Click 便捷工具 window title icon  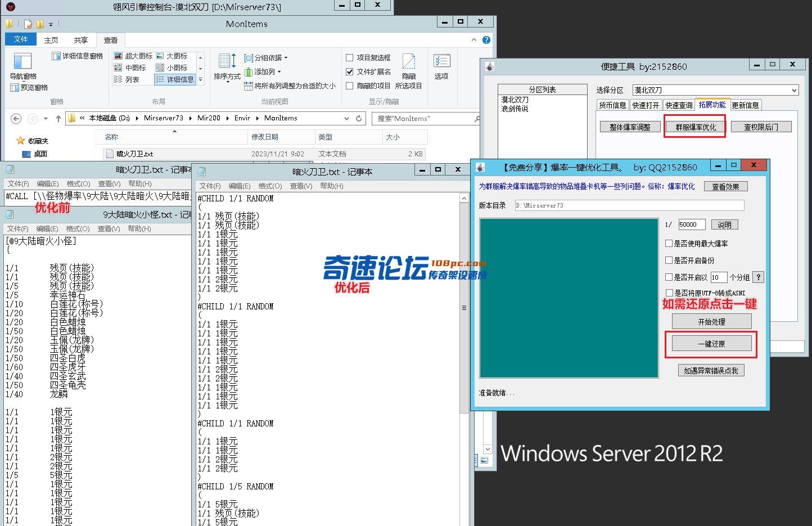click(x=490, y=66)
